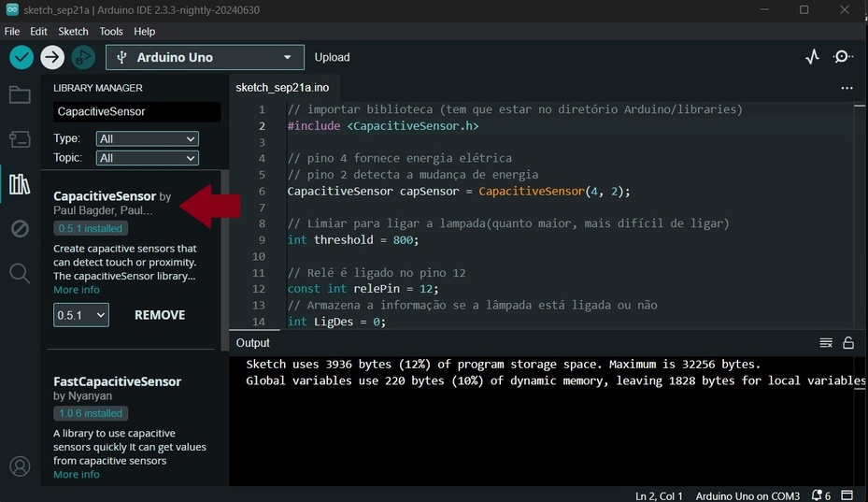Open the Boards Manager sidebar icon
Screen dimensions: 868x502
pos(20,139)
